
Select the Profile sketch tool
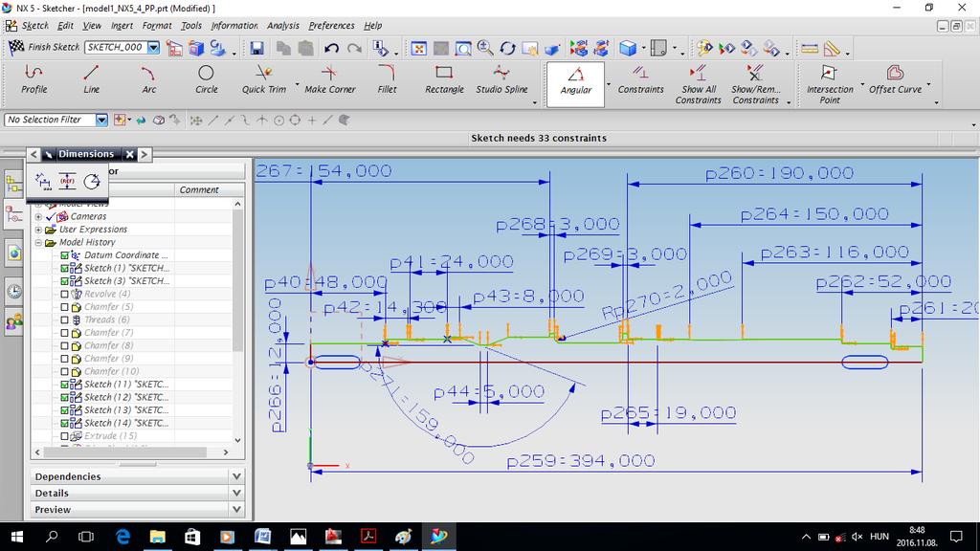(x=33, y=79)
